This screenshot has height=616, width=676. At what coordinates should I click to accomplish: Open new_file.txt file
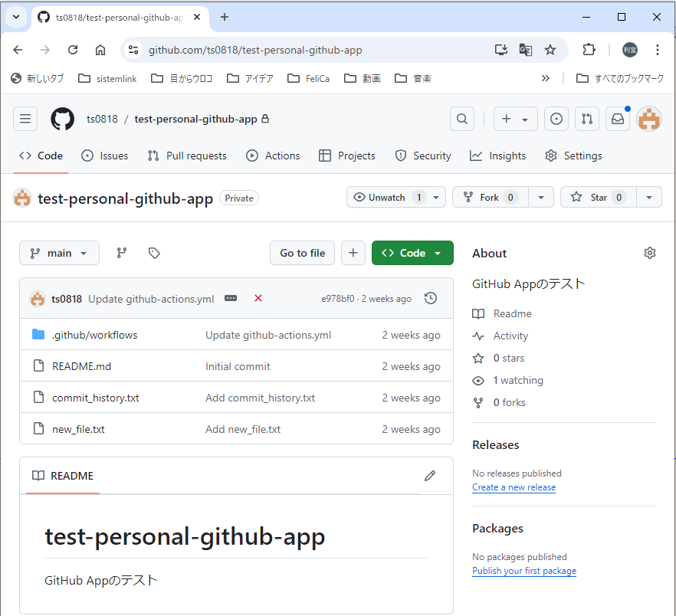(78, 429)
